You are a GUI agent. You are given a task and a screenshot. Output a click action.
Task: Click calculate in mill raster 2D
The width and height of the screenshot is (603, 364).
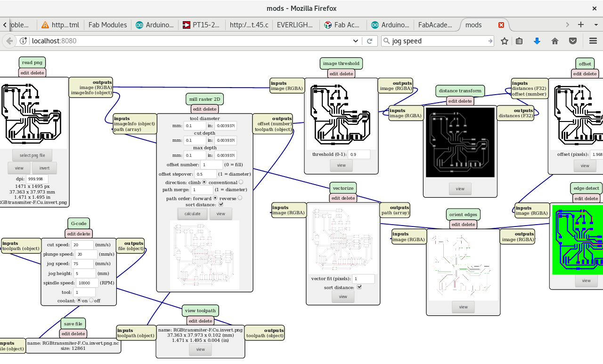193,213
